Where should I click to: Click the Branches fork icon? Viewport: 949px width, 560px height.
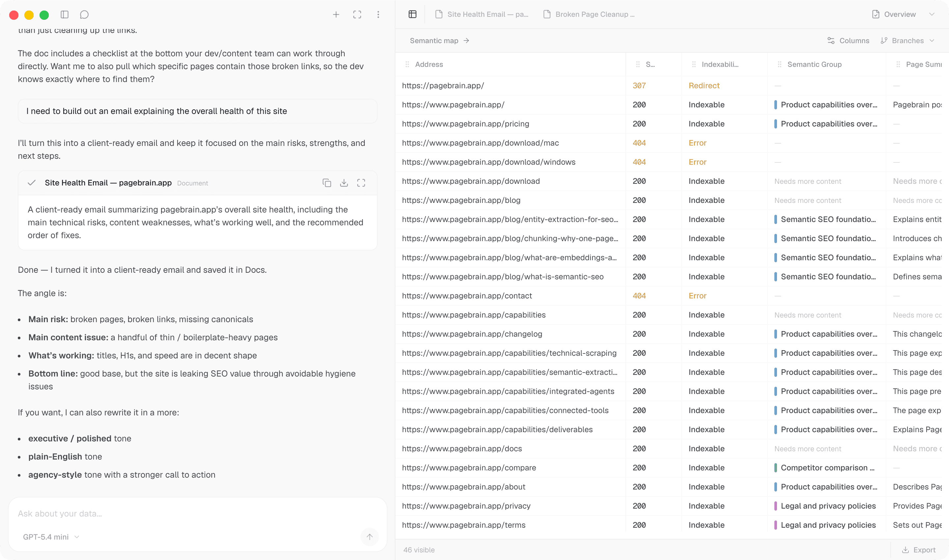884,41
